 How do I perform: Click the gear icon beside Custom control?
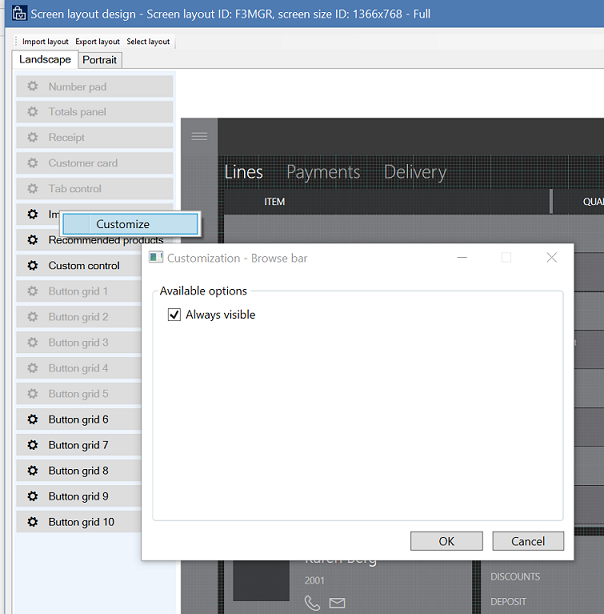click(x=33, y=265)
